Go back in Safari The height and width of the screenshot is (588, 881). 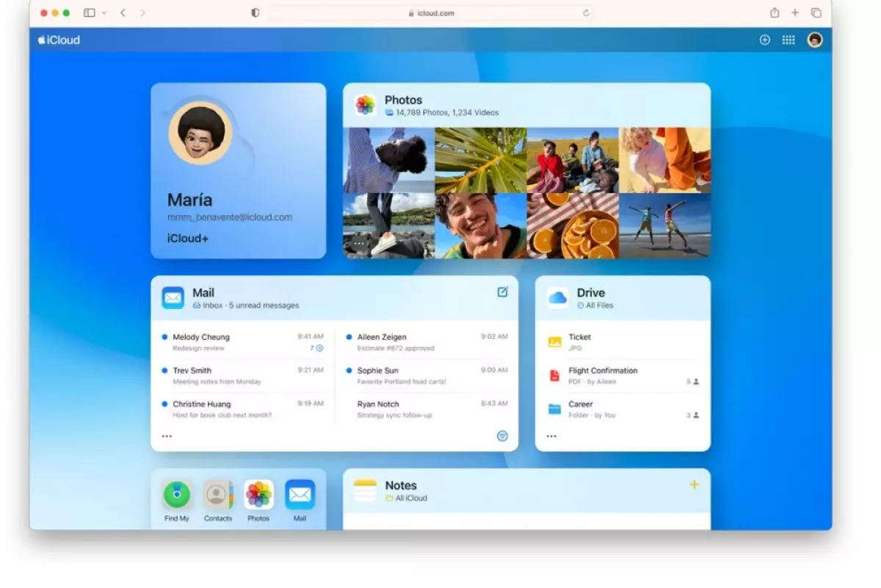click(123, 12)
